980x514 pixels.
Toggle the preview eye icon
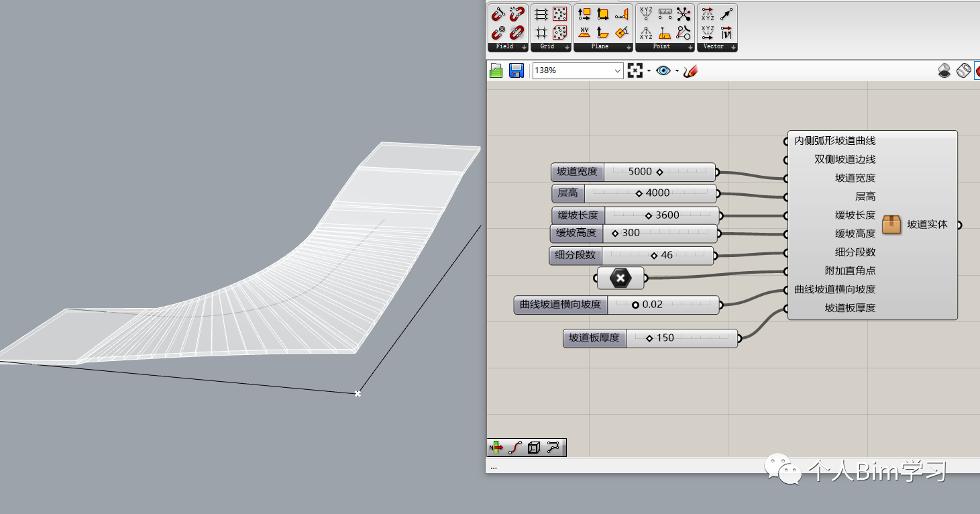point(663,70)
